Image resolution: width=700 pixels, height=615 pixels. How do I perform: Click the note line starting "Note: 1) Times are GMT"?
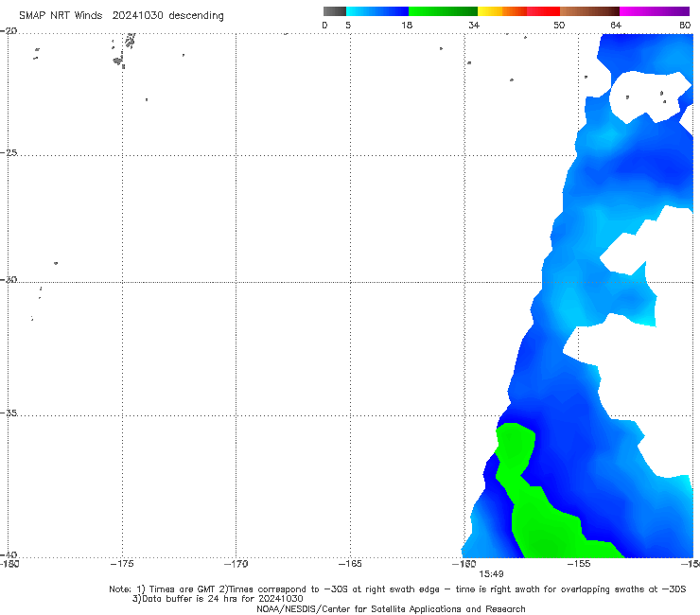coord(397,589)
